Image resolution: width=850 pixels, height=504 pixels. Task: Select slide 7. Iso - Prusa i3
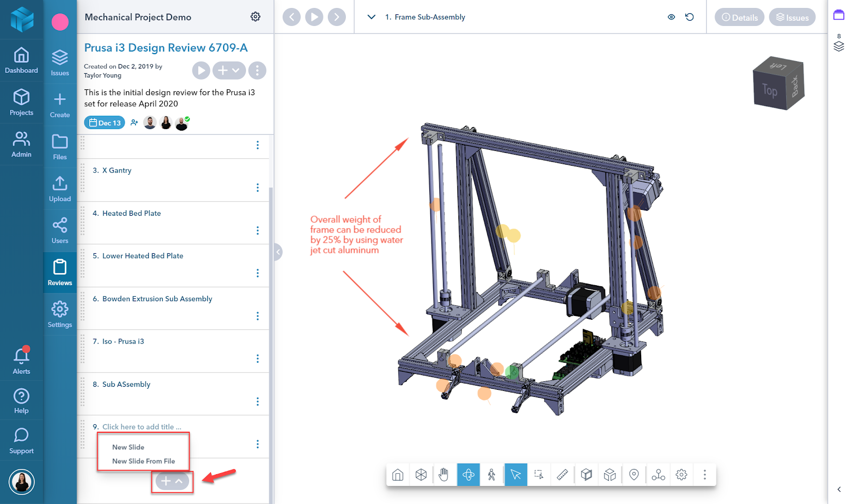173,351
